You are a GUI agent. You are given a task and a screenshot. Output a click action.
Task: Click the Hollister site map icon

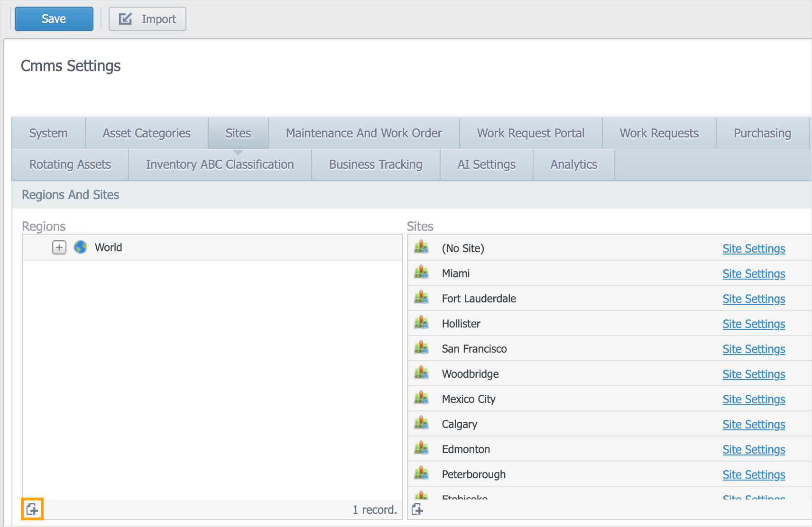421,323
